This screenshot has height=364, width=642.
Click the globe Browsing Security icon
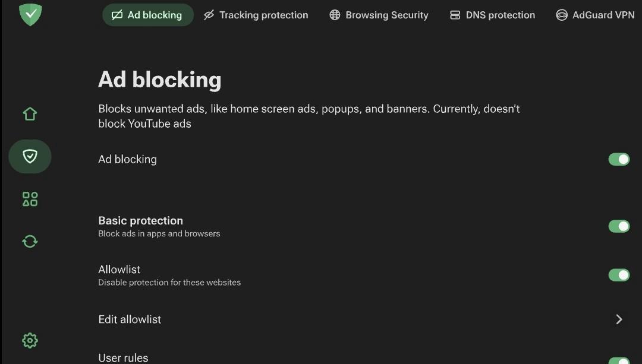click(335, 15)
